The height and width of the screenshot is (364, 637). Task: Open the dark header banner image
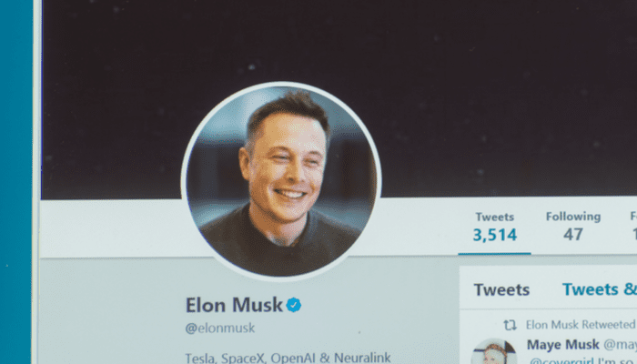339,99
